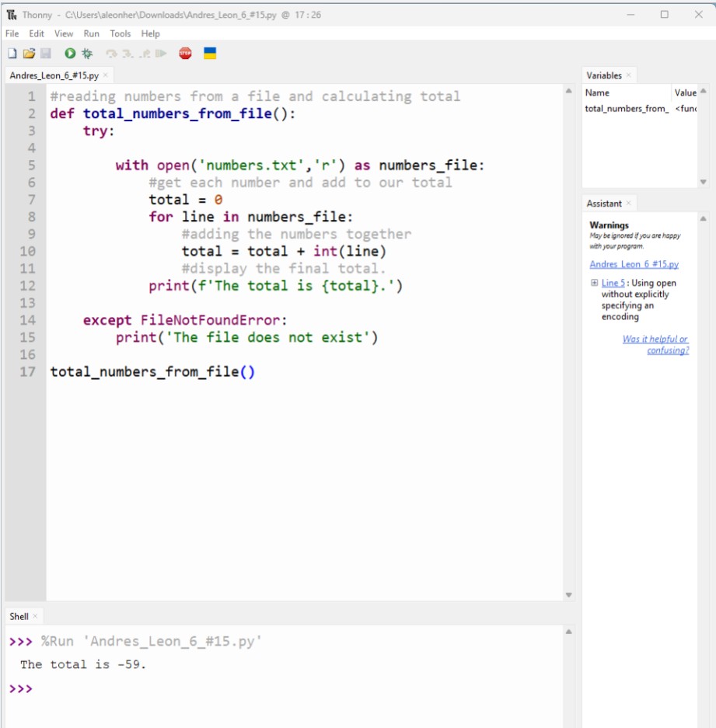The height and width of the screenshot is (728, 716).
Task: Click the Shell scroll up arrow
Action: click(569, 632)
